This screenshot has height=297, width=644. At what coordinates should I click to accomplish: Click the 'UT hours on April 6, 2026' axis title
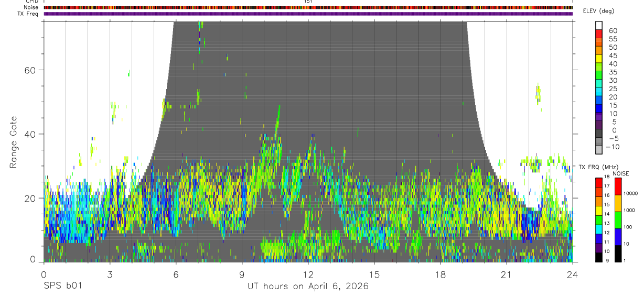(x=308, y=287)
